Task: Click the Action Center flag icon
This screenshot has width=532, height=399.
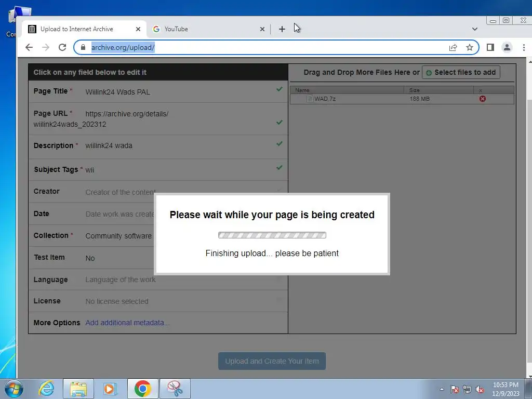Action: coord(455,389)
